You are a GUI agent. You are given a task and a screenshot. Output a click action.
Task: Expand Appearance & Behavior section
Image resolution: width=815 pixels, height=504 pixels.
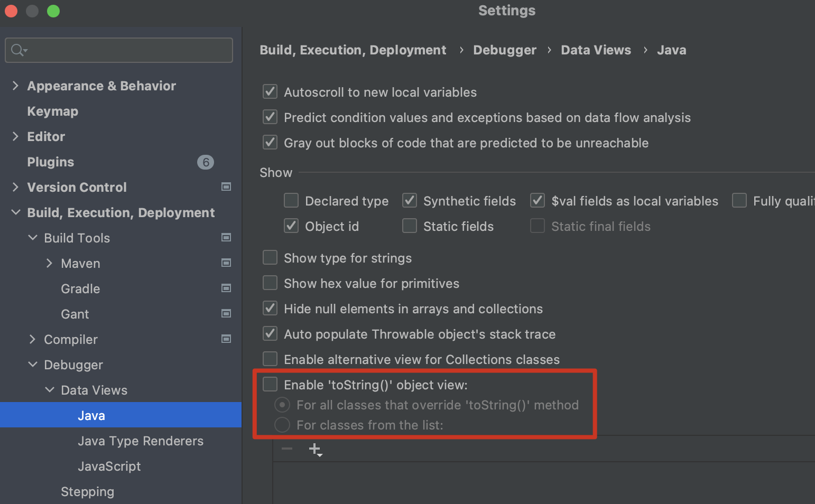point(15,86)
